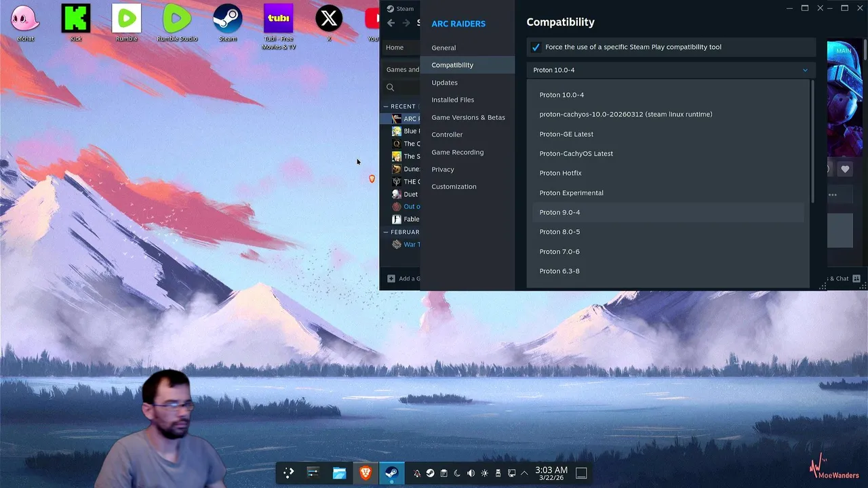Open the system settings taskbar icon
This screenshot has height=488, width=868.
(x=313, y=473)
